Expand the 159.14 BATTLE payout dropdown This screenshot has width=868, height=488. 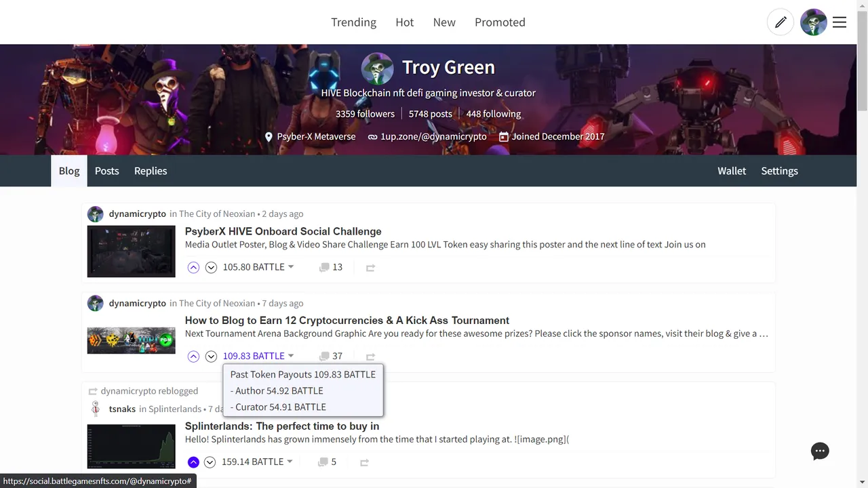[x=257, y=462]
